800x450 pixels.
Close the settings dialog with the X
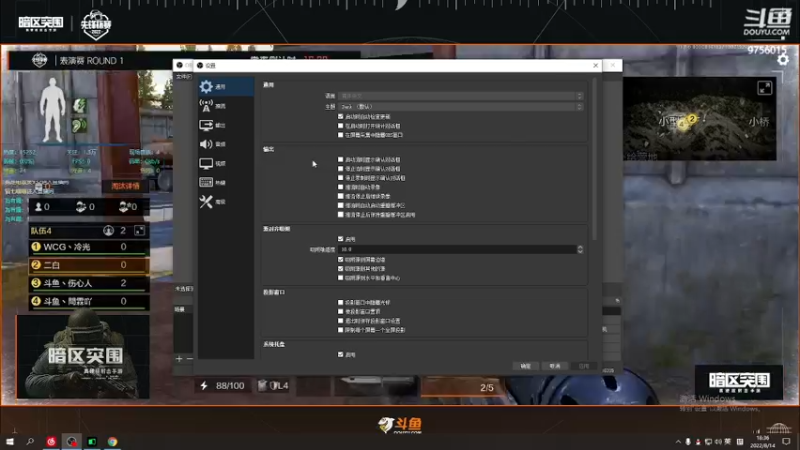pos(595,65)
